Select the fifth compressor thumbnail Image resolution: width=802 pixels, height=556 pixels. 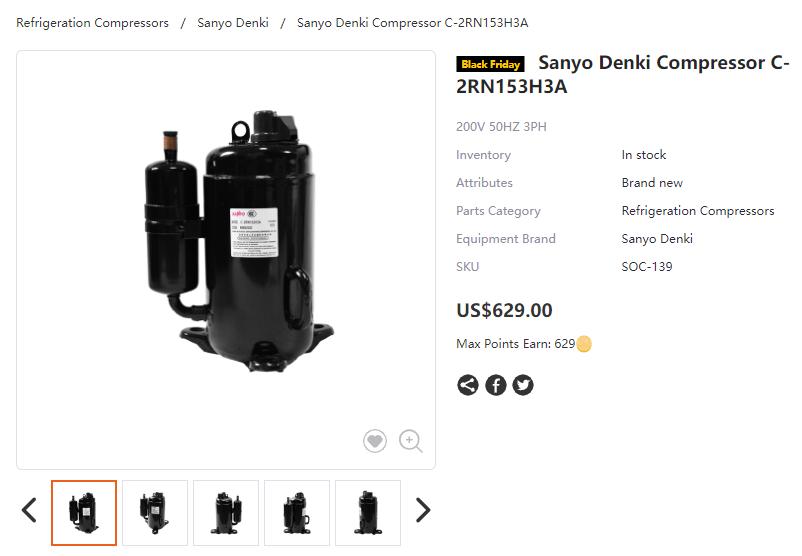point(368,513)
